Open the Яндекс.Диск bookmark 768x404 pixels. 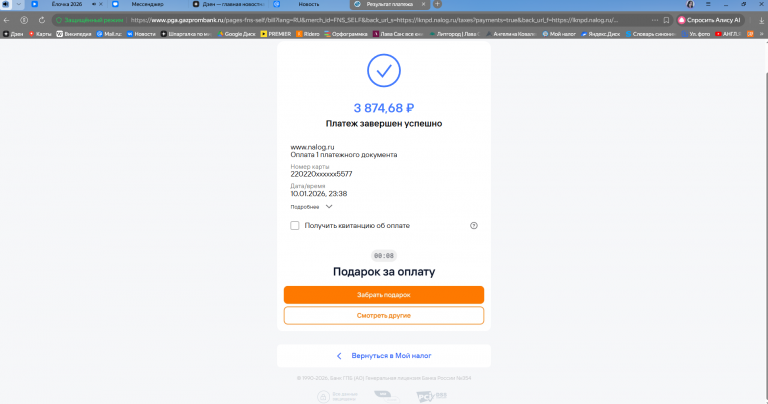click(600, 34)
